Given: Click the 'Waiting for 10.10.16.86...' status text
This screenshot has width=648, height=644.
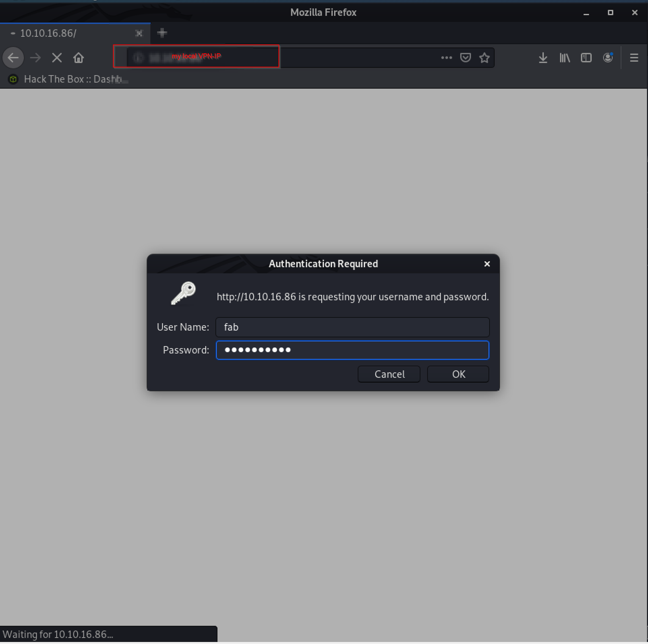Looking at the screenshot, I should (58, 635).
